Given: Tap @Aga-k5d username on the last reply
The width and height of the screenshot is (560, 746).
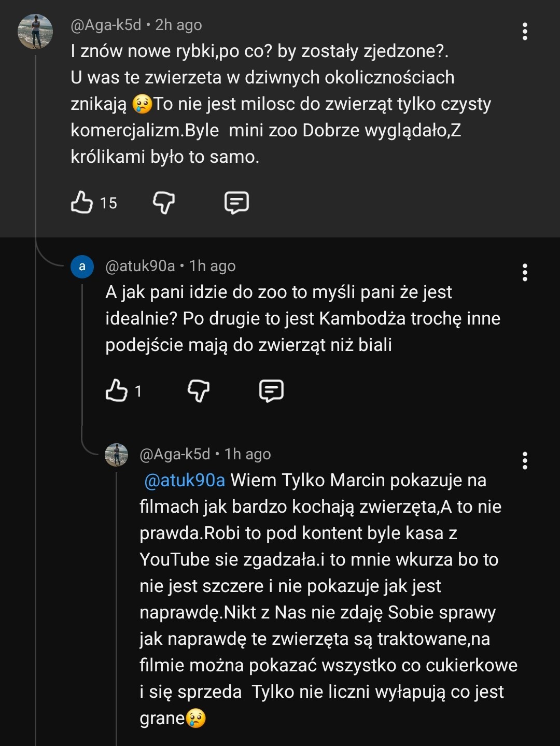Looking at the screenshot, I should [x=175, y=454].
